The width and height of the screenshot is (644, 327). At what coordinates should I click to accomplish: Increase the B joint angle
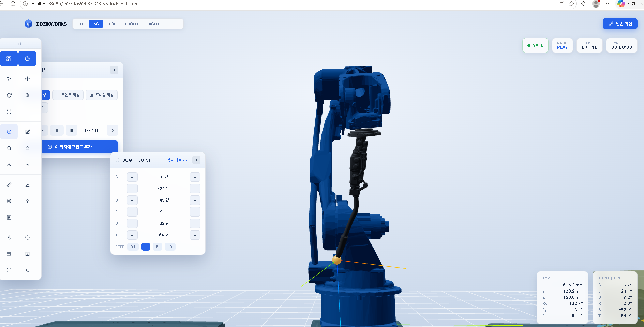[195, 223]
